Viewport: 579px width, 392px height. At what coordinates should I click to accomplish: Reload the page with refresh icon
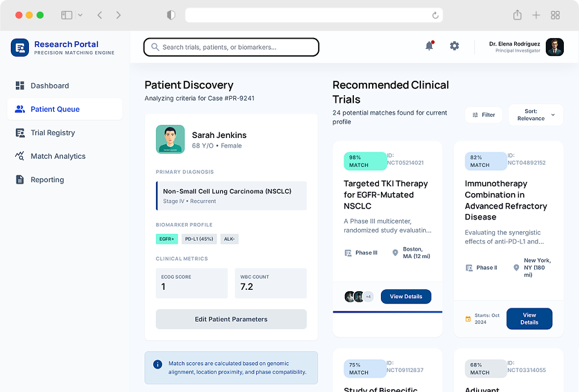pyautogui.click(x=435, y=15)
